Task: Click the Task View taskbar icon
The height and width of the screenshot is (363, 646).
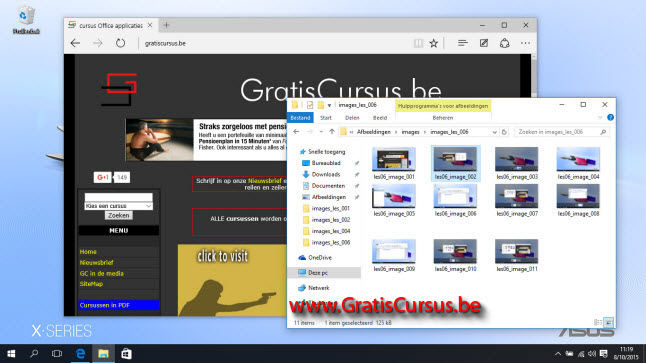Action: coord(57,354)
